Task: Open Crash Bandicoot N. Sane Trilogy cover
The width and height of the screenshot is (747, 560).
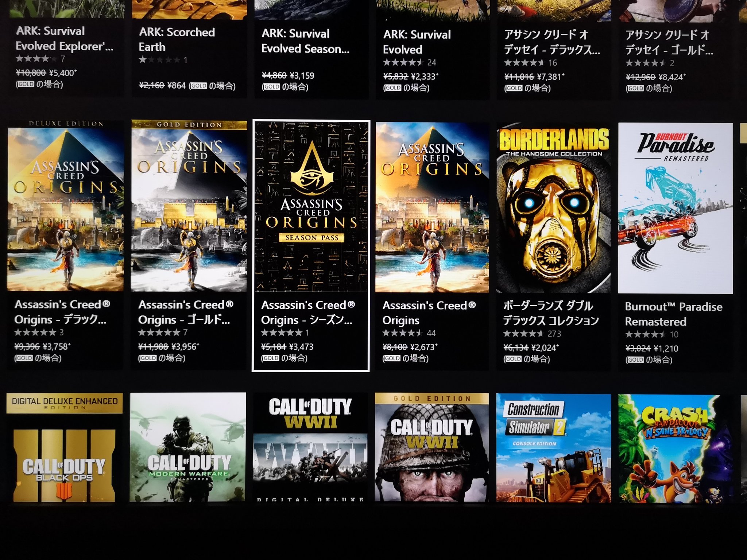Action: 675,449
